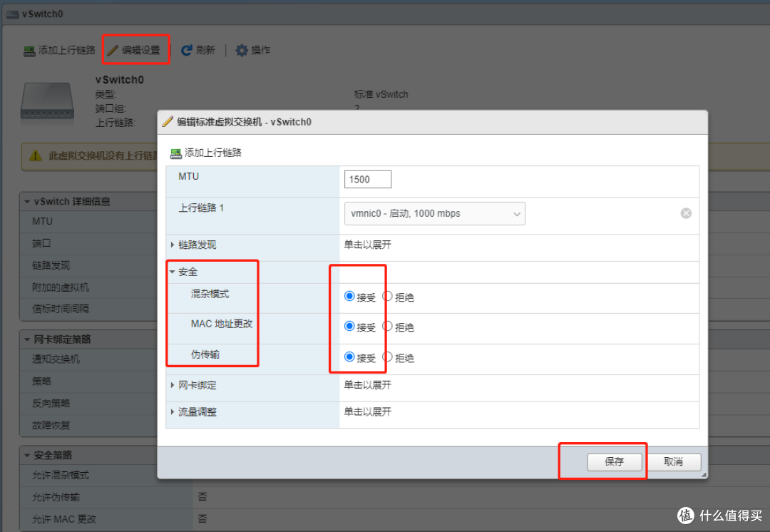The image size is (770, 532).
Task: Remove uplink 1 with the X icon
Action: tap(686, 213)
